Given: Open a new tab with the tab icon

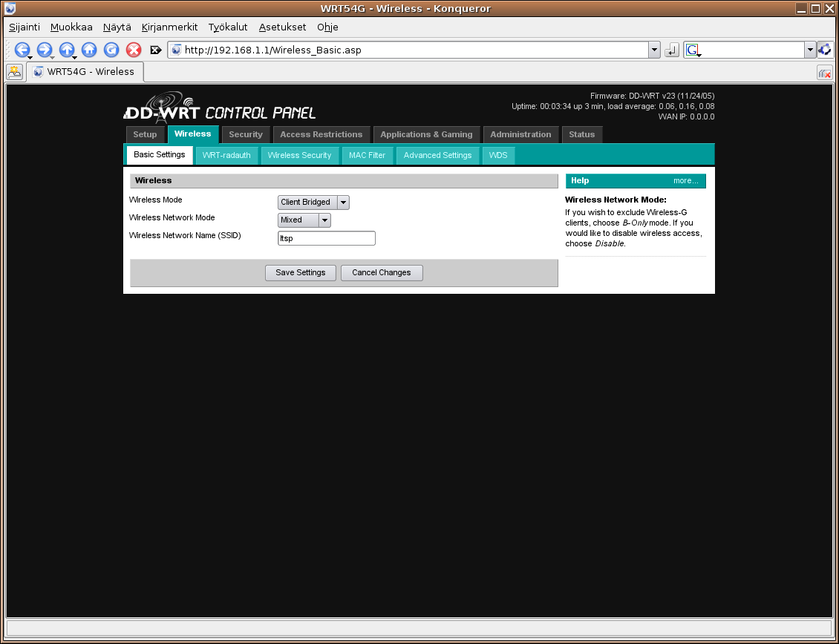Looking at the screenshot, I should point(14,72).
